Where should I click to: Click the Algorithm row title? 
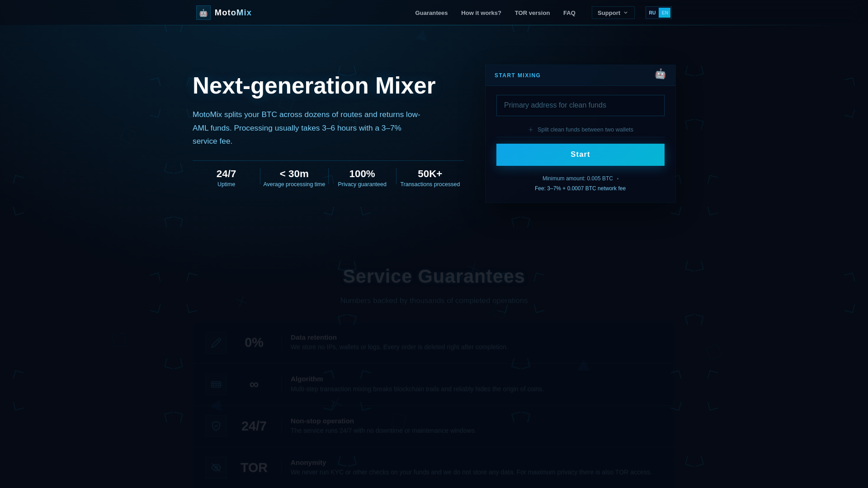pos(307,379)
